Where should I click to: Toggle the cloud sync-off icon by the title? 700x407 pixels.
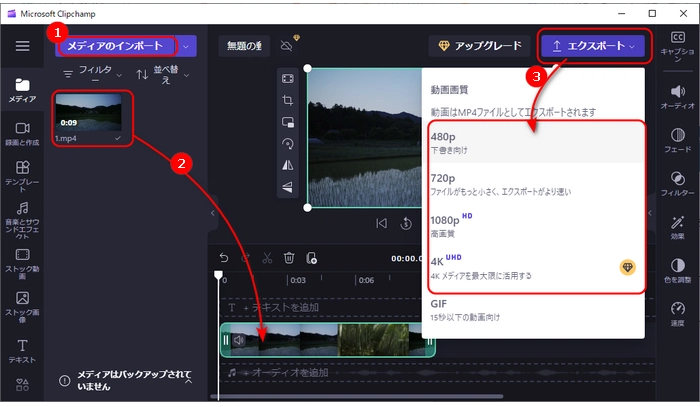(288, 46)
